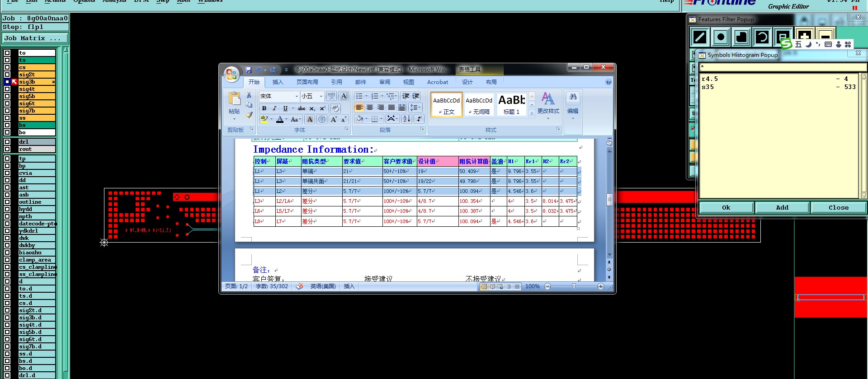Open the Sogou soft keyboard icon
The height and width of the screenshot is (379, 868).
click(x=828, y=44)
